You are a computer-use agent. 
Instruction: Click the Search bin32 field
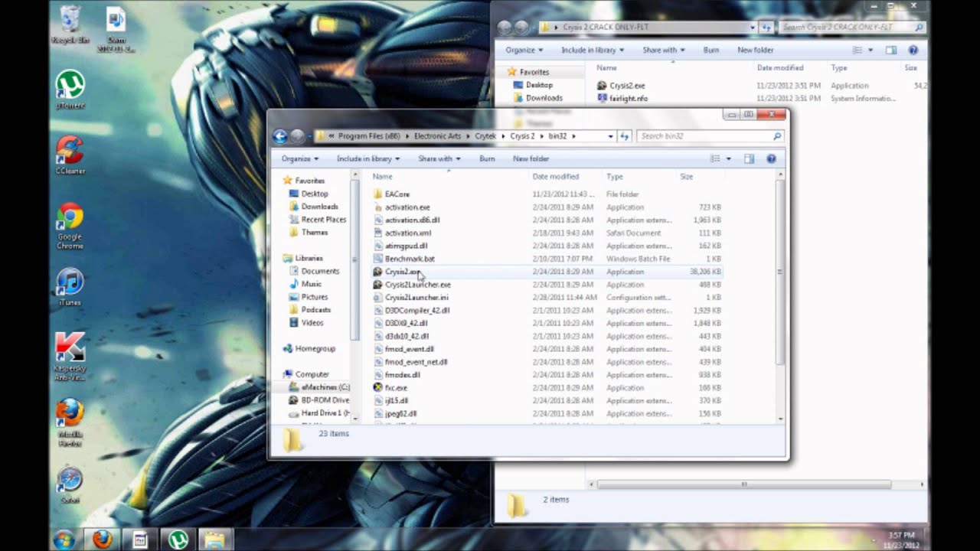(710, 136)
